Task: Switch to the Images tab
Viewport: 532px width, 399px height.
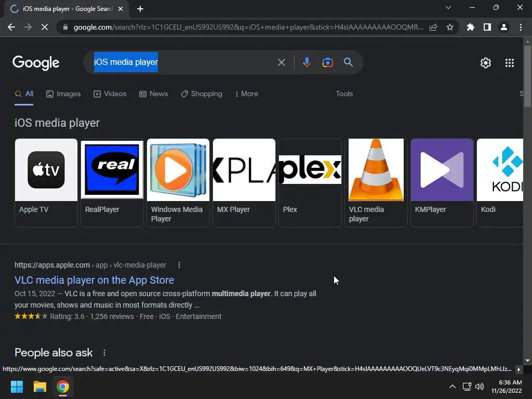Action: coord(63,94)
